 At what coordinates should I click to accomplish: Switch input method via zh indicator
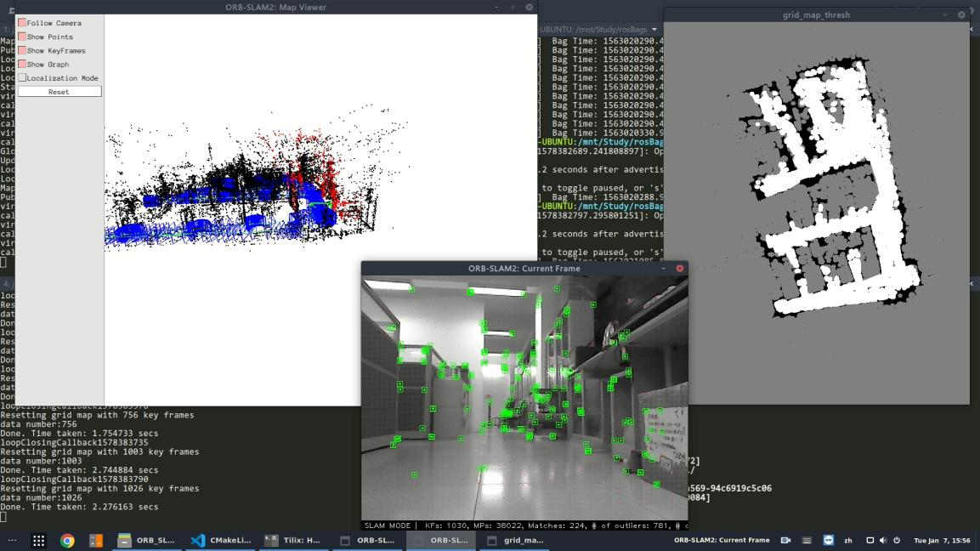tap(848, 540)
